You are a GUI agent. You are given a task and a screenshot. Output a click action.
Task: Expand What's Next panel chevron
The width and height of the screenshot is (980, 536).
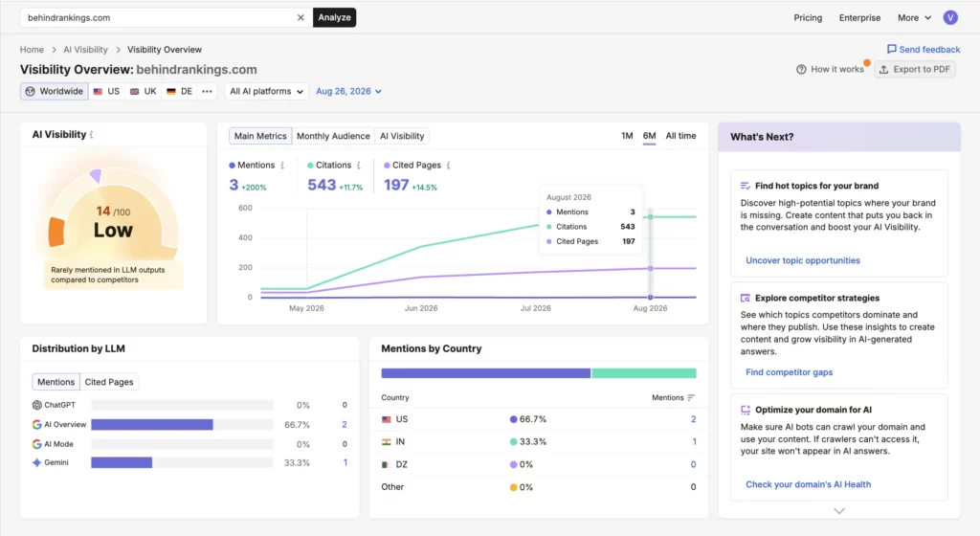838,511
